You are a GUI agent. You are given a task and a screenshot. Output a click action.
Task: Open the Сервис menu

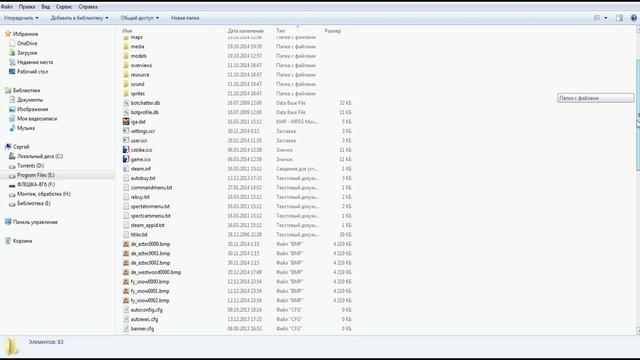[64, 7]
